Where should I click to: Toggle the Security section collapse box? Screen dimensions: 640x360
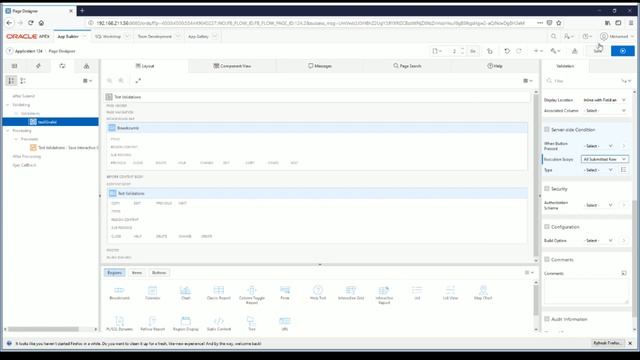pyautogui.click(x=547, y=189)
